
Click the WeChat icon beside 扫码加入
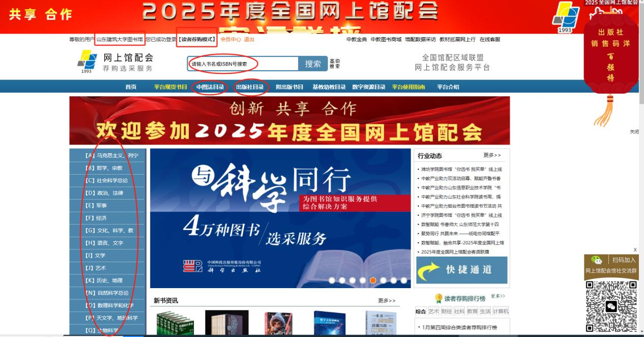596,260
